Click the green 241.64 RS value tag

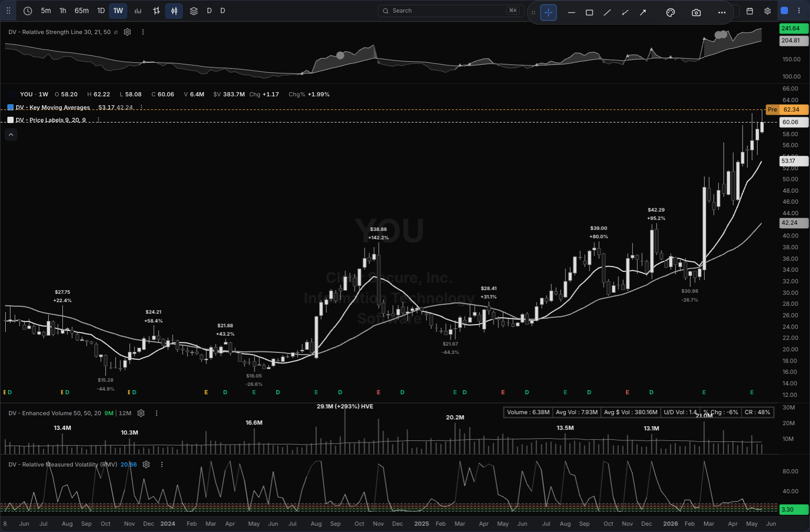tap(794, 28)
